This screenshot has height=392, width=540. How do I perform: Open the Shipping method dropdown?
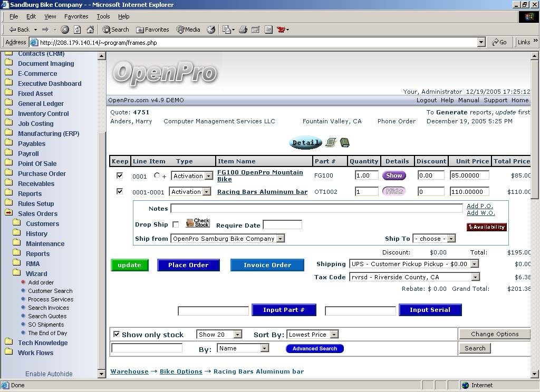(x=475, y=264)
